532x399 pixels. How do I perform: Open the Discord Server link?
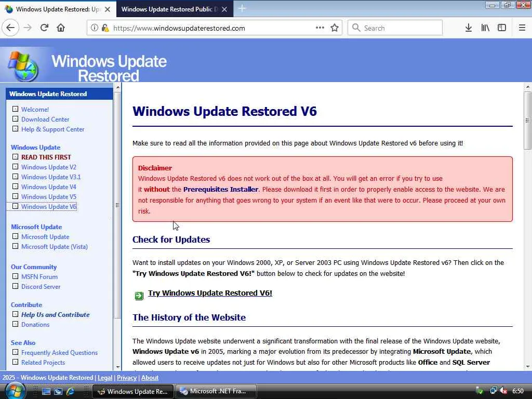pyautogui.click(x=41, y=286)
